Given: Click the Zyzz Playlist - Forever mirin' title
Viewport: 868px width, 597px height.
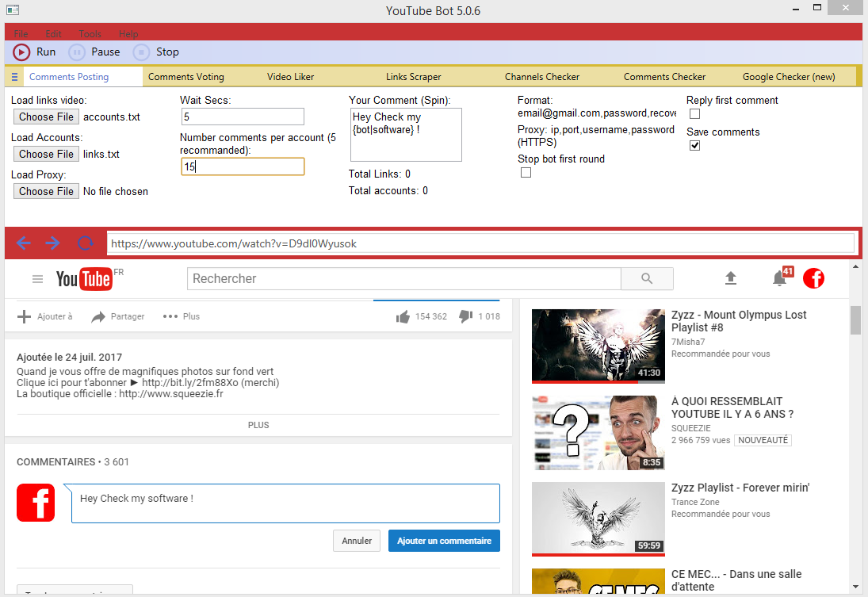Looking at the screenshot, I should click(x=740, y=488).
